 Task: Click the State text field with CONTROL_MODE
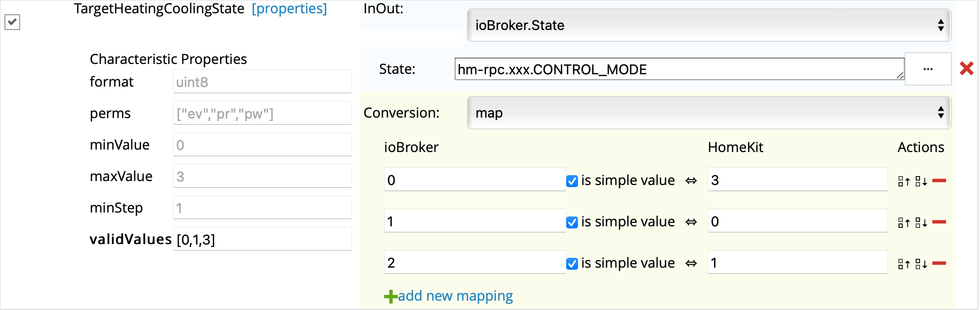tap(678, 69)
